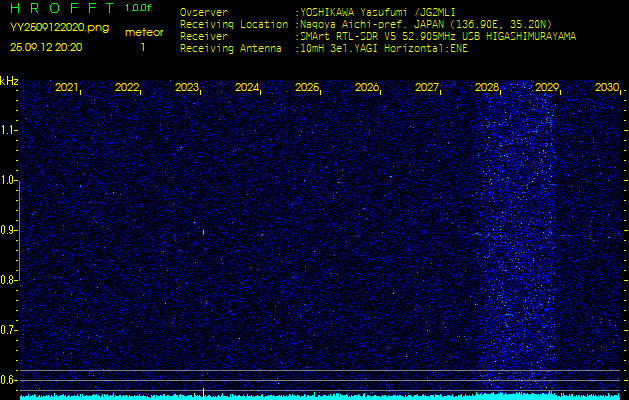Click the Receiver label text
This screenshot has height=400, width=629.
click(204, 37)
